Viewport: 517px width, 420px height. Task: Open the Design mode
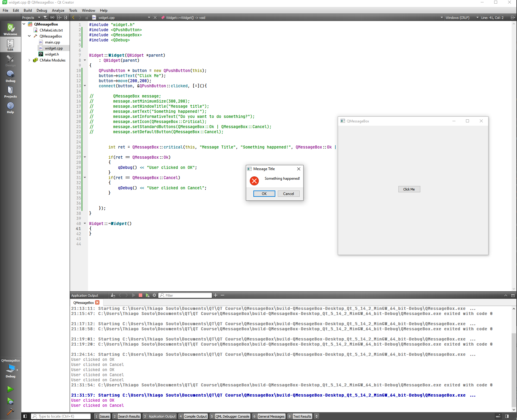pyautogui.click(x=11, y=60)
